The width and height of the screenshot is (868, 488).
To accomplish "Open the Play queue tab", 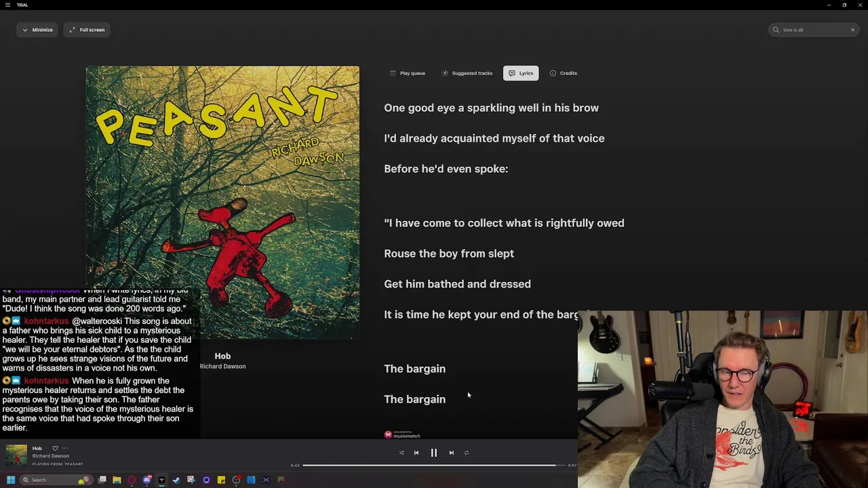I will (407, 73).
